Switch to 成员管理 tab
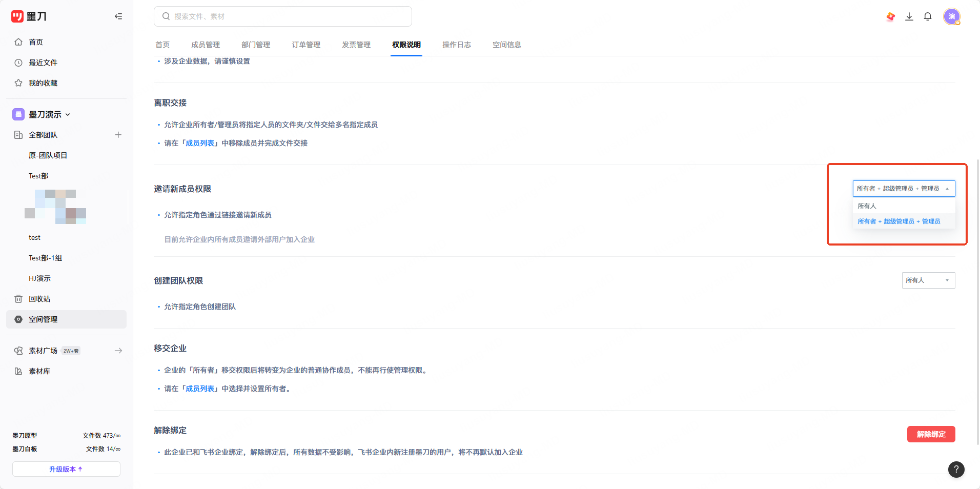 [x=206, y=45]
